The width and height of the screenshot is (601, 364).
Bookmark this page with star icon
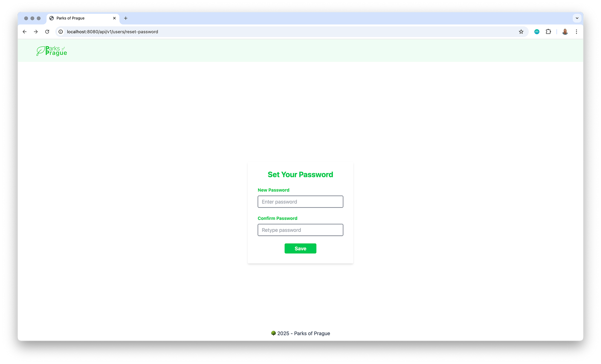521,32
